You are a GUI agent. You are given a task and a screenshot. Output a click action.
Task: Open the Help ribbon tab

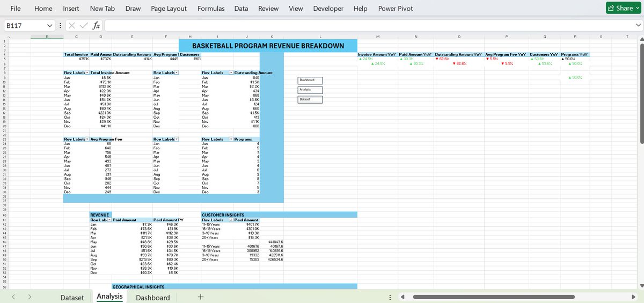pyautogui.click(x=361, y=8)
